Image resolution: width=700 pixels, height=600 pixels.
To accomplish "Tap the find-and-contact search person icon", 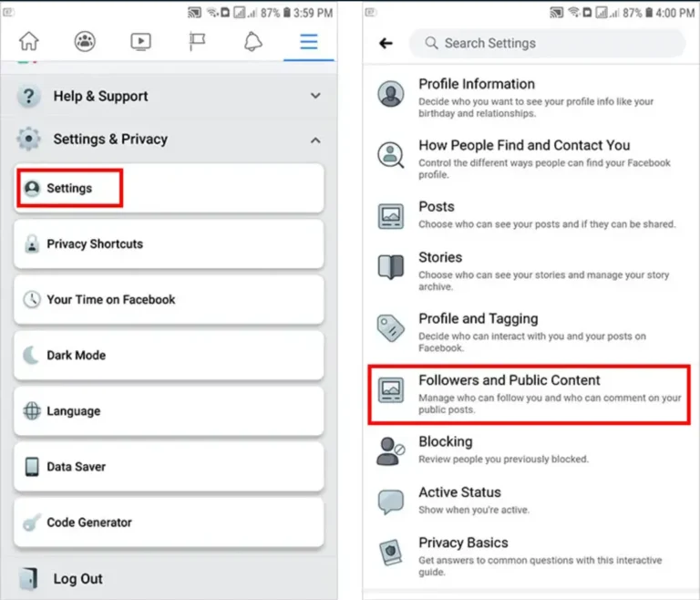I will point(391,155).
